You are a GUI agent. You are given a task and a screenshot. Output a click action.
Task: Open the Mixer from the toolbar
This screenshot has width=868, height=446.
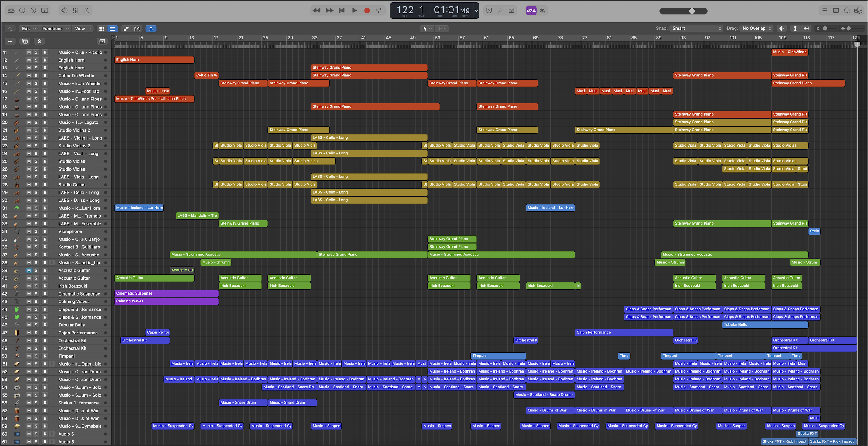pyautogui.click(x=75, y=10)
